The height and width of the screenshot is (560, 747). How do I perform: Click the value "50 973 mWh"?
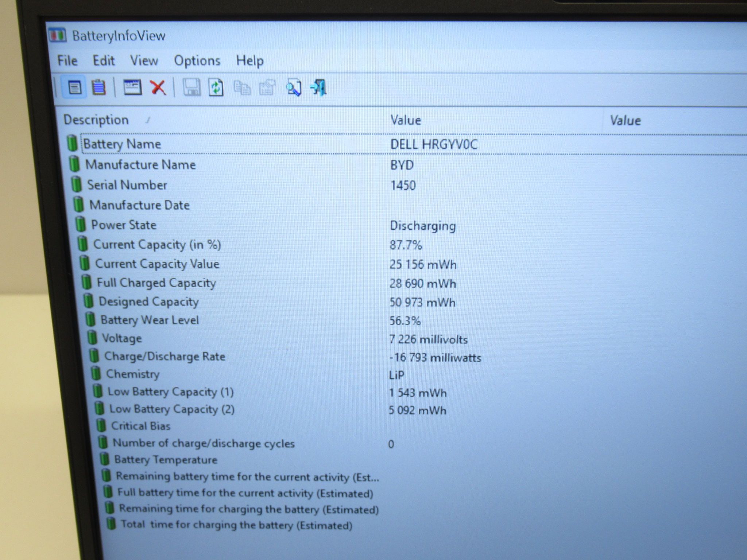click(x=422, y=302)
